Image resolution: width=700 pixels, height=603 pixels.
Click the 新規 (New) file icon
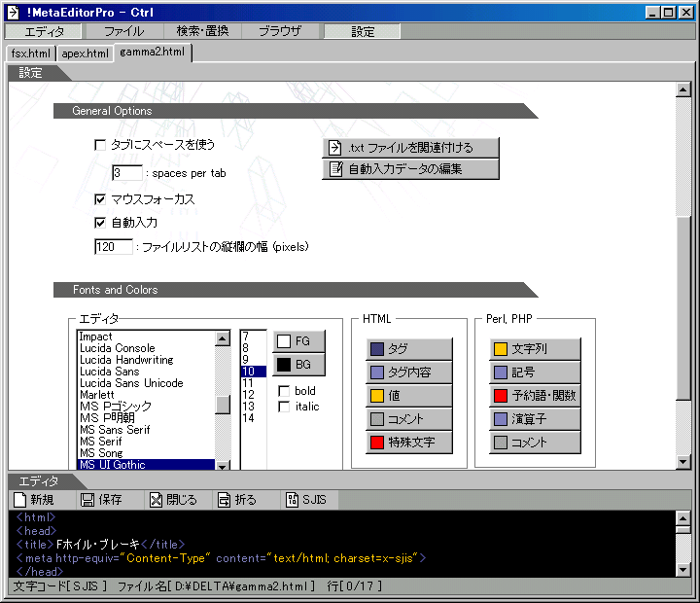coord(20,500)
